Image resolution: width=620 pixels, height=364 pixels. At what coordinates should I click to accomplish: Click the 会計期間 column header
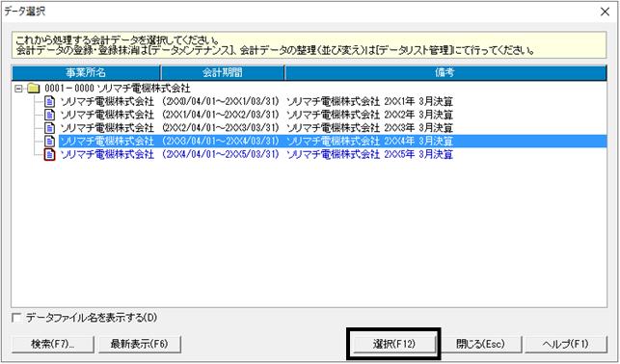tap(222, 72)
